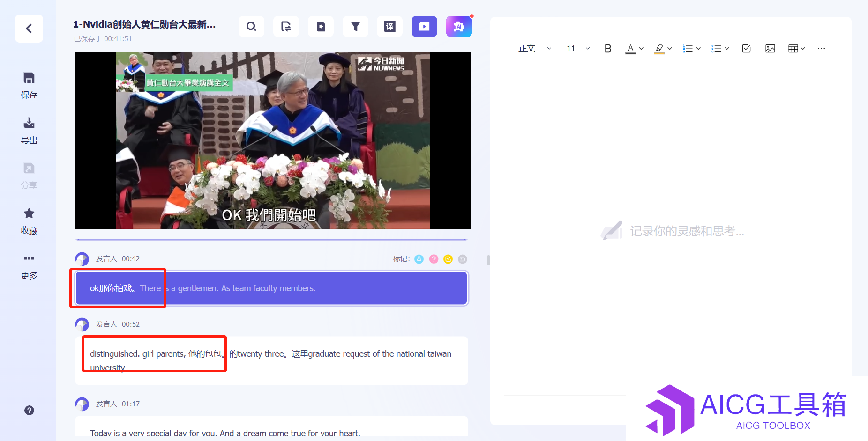This screenshot has height=441, width=868.
Task: Click speaker avatar at 00:52
Action: pyautogui.click(x=82, y=324)
